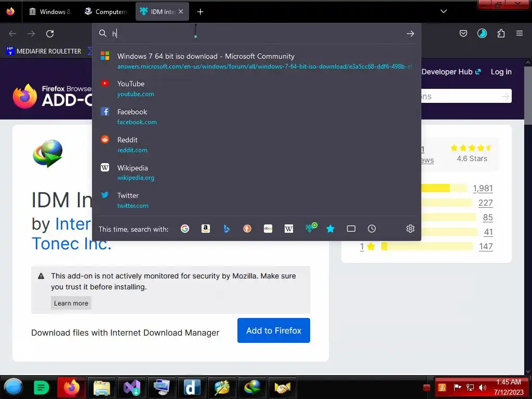Open the list all tabs dropdown
The height and width of the screenshot is (399, 532).
444,11
